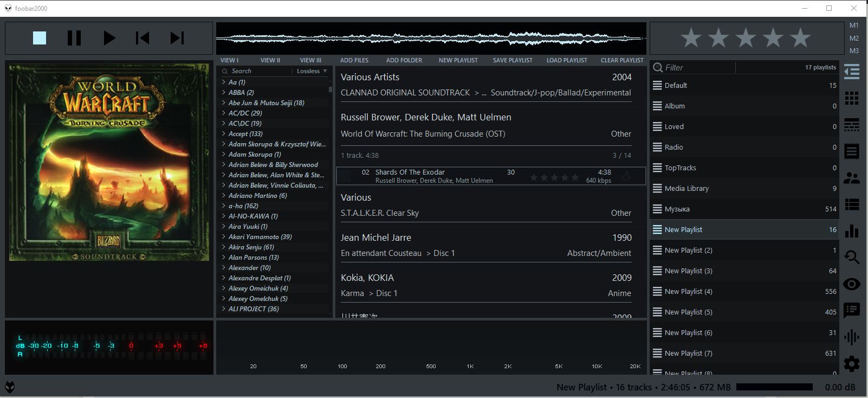This screenshot has height=398, width=868.
Task: Expand the Accept (133) tree node
Action: click(x=224, y=134)
